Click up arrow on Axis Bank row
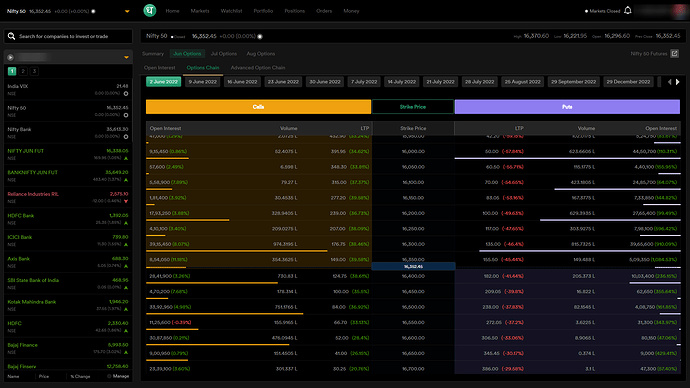Screen dimensions: 690x388 click(126, 266)
